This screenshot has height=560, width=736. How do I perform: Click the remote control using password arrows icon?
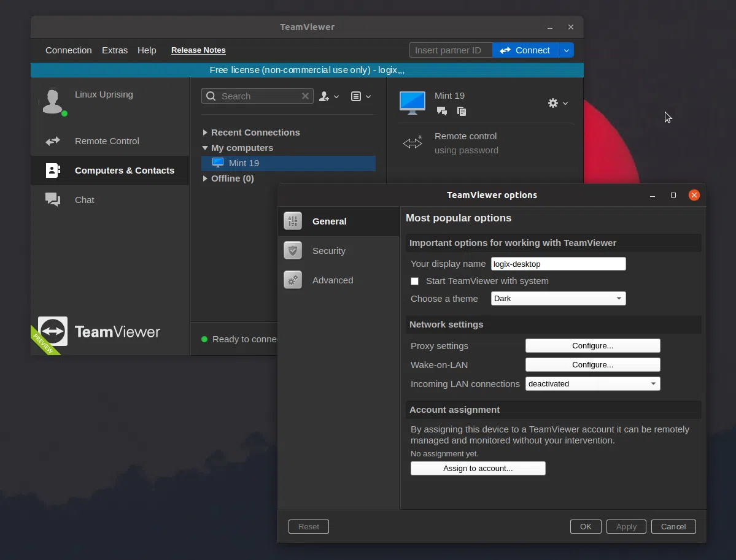pos(413,142)
